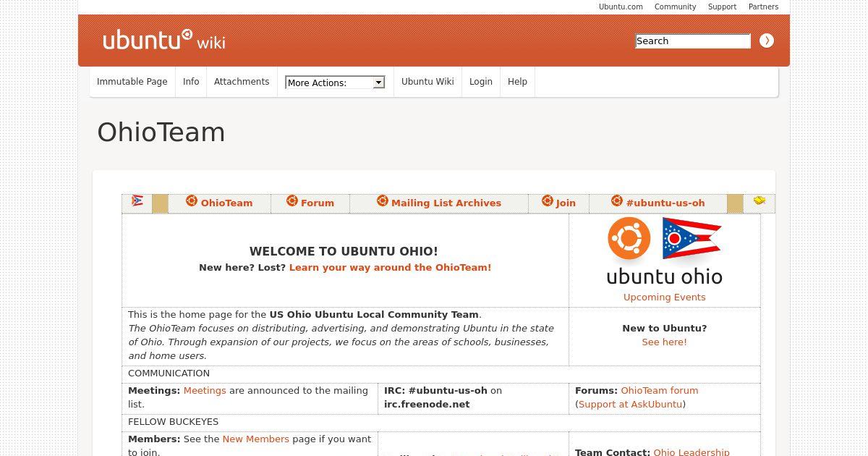Click the OhioTeam page title heading
The image size is (868, 456).
coord(161,132)
